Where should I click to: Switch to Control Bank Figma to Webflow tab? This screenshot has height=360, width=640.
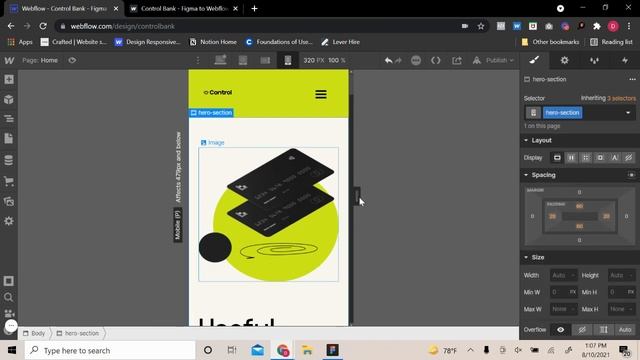pos(184,9)
